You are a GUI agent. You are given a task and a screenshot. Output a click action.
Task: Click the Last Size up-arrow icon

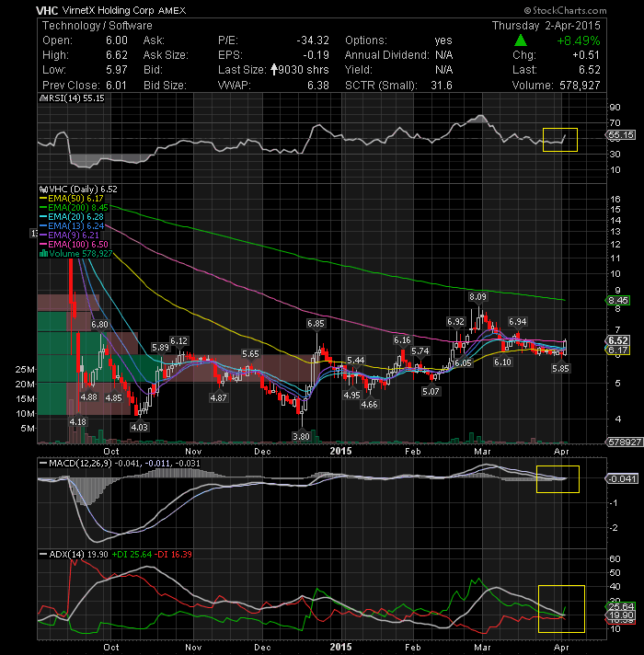tap(273, 69)
